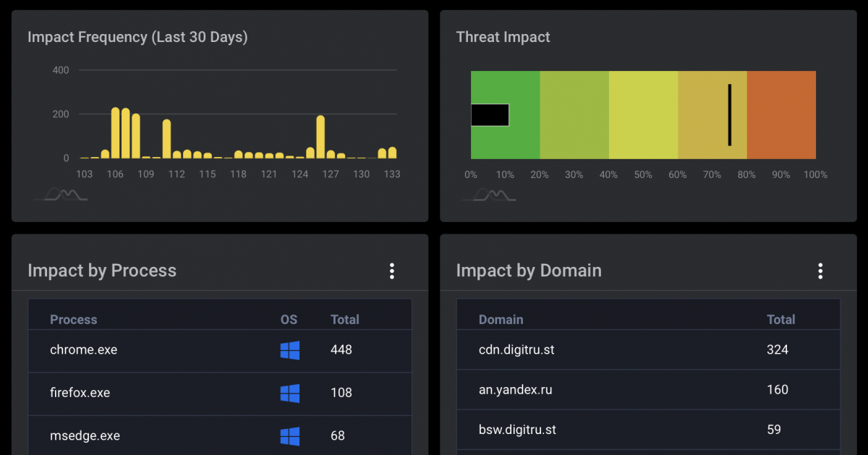868x455 pixels.
Task: Open the cdn.digitru.st domain entry
Action: [x=516, y=350]
